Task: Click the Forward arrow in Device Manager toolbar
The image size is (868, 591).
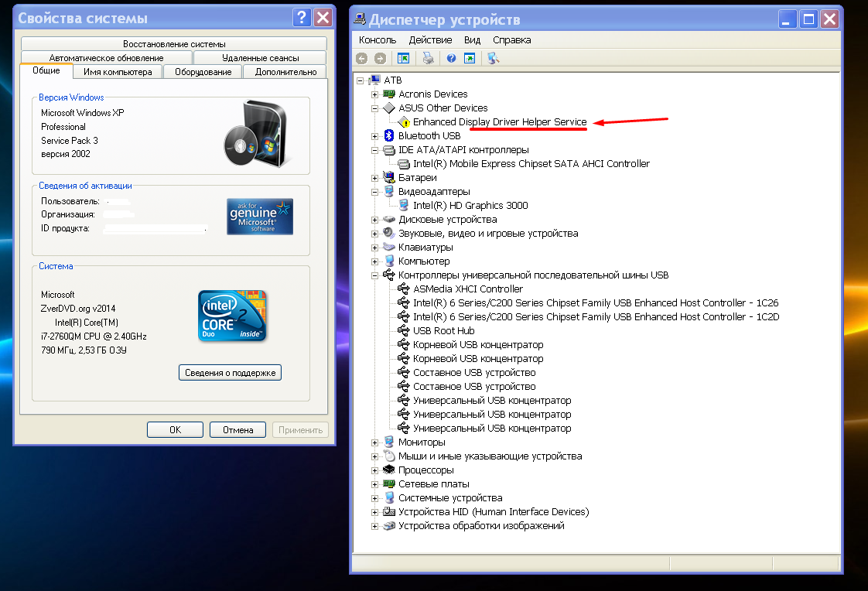Action: point(380,58)
